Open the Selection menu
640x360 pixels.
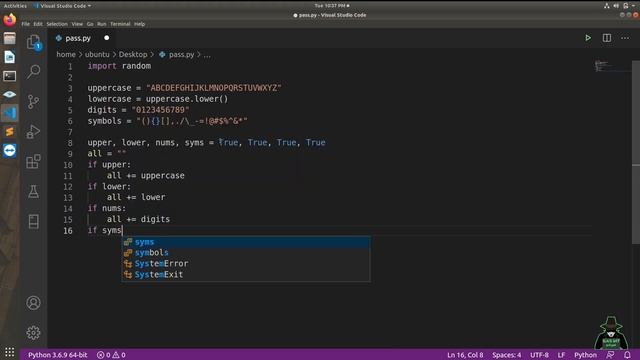click(57, 24)
